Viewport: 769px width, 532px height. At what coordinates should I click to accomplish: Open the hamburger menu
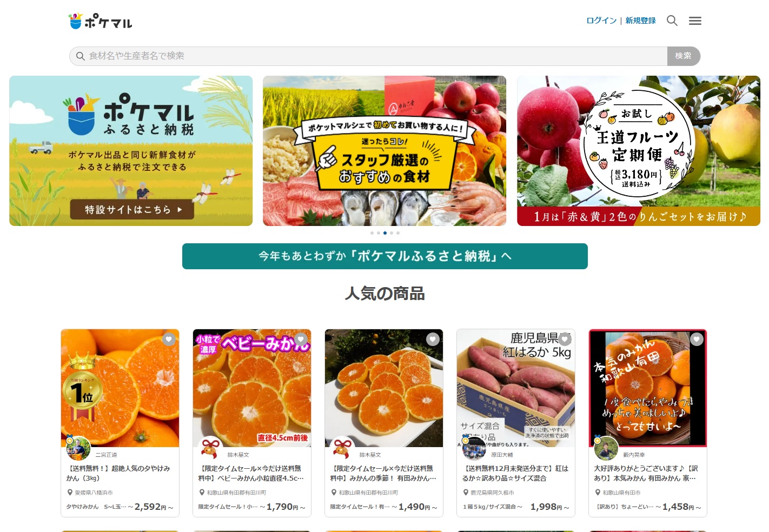(695, 21)
